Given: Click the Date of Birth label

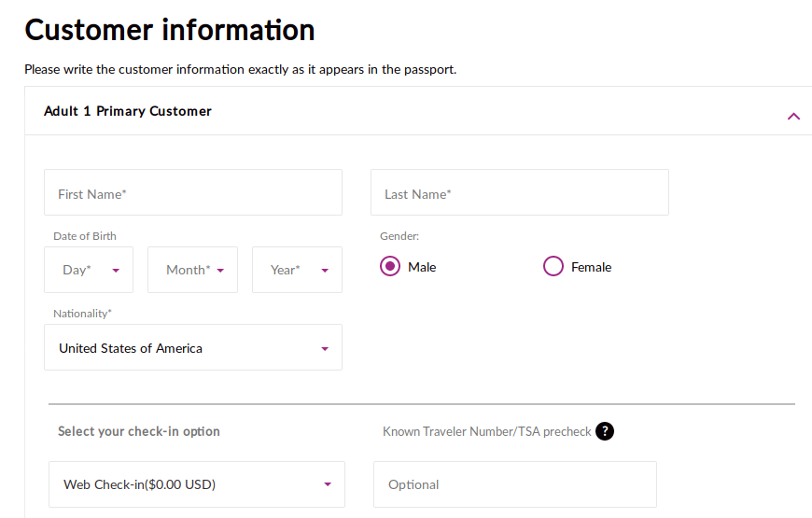Looking at the screenshot, I should point(85,236).
